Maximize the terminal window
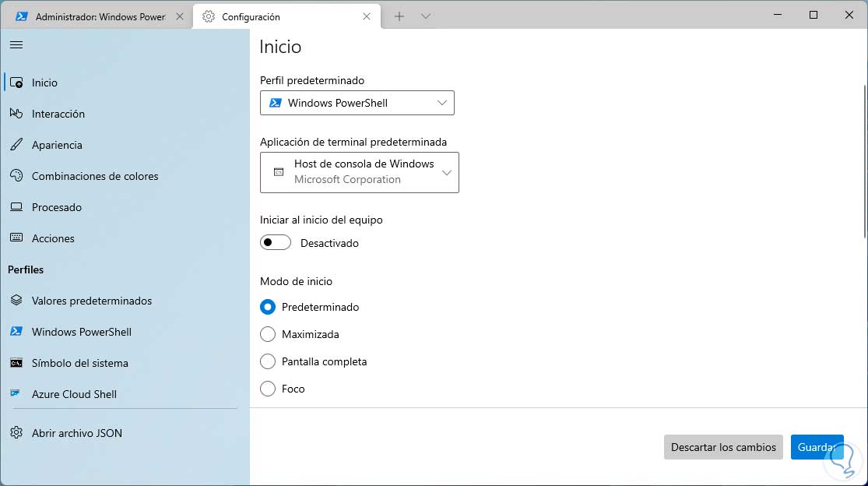This screenshot has width=868, height=486. [x=814, y=15]
